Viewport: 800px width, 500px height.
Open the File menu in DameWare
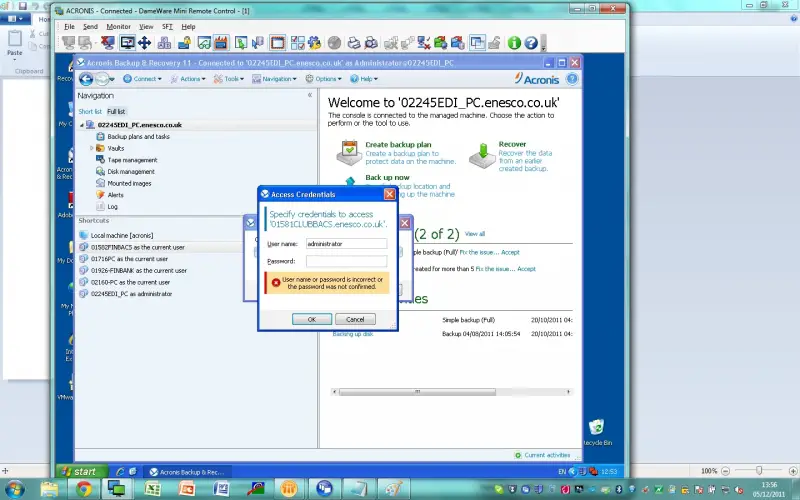click(x=69, y=27)
